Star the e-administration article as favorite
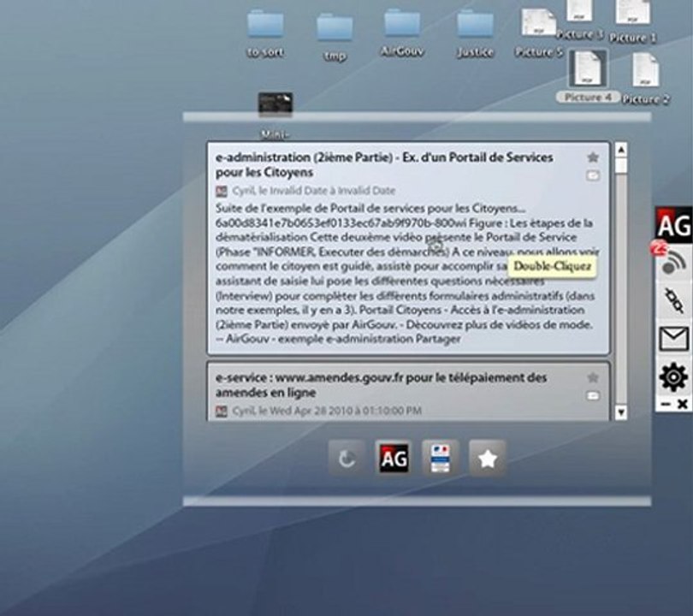693x616 pixels. (593, 157)
